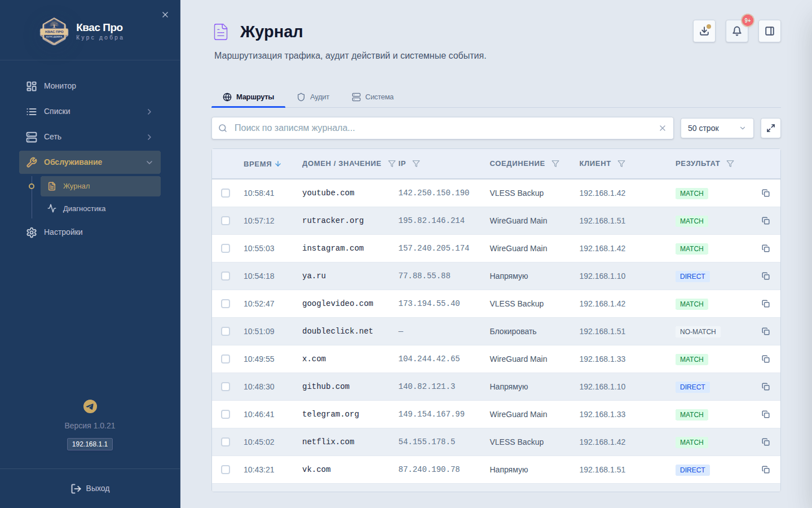Copy the github.com row entry

click(766, 387)
